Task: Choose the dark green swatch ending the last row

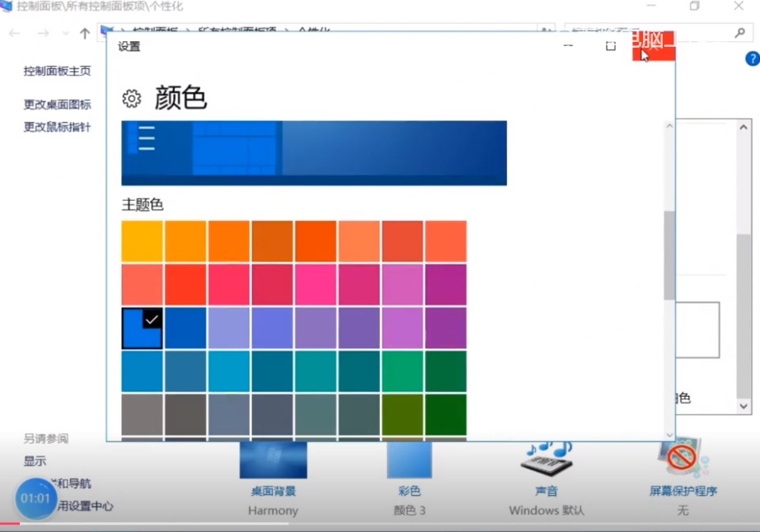Action: pyautogui.click(x=446, y=415)
